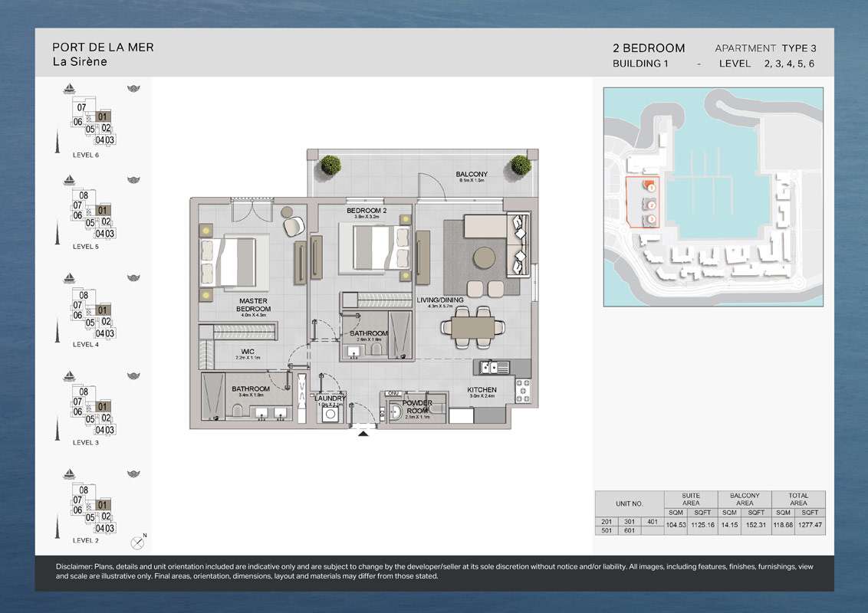The width and height of the screenshot is (868, 613).
Task: Click the left potted plant on balcony
Action: 331,164
